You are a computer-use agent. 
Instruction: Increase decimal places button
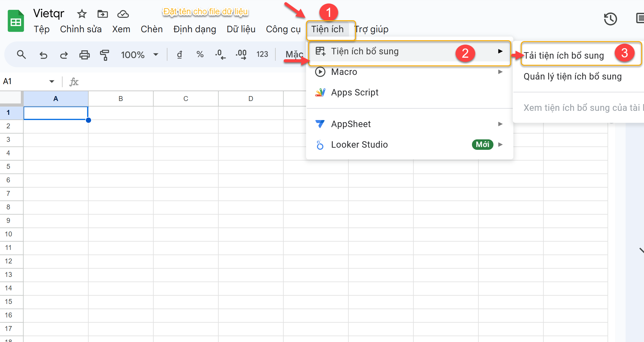click(241, 55)
